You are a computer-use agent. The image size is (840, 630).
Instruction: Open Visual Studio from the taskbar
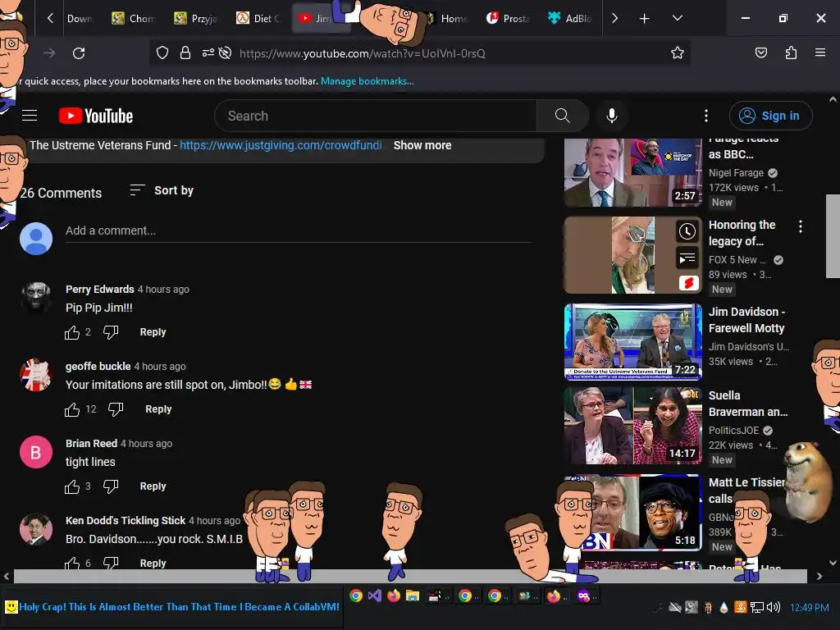coord(374,596)
